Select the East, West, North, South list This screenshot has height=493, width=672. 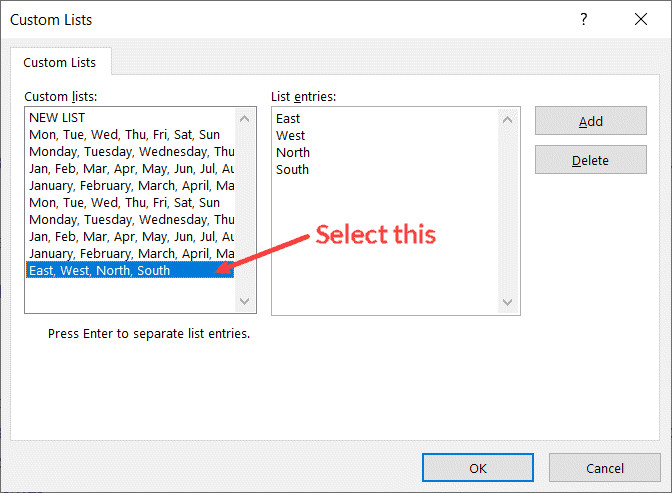[100, 271]
